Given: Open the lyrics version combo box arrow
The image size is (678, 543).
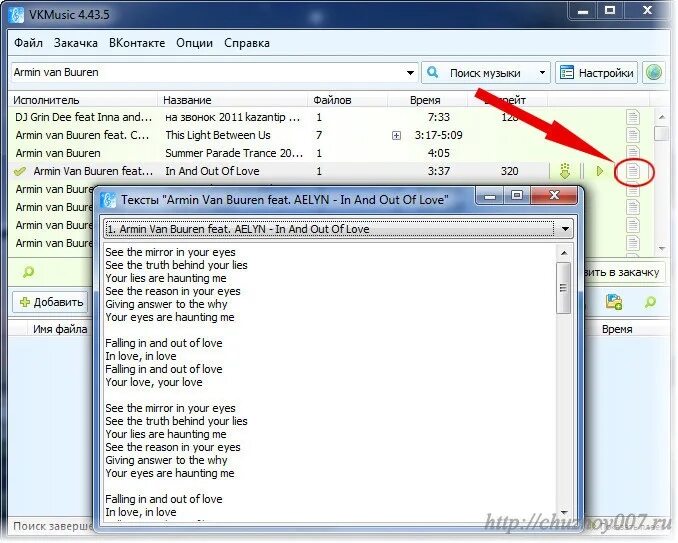Looking at the screenshot, I should (x=565, y=229).
